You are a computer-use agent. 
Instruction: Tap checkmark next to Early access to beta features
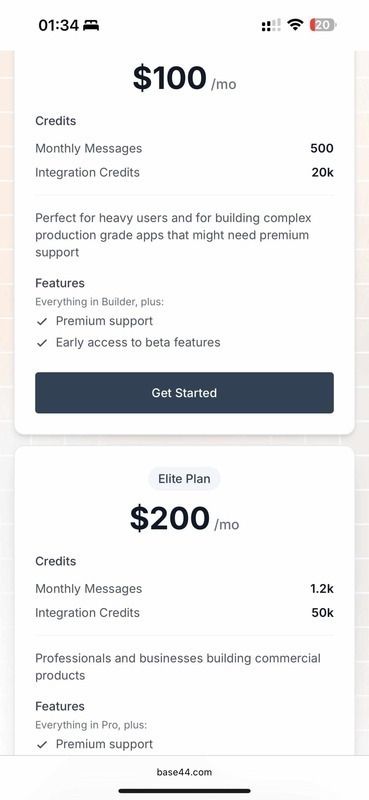(42, 343)
